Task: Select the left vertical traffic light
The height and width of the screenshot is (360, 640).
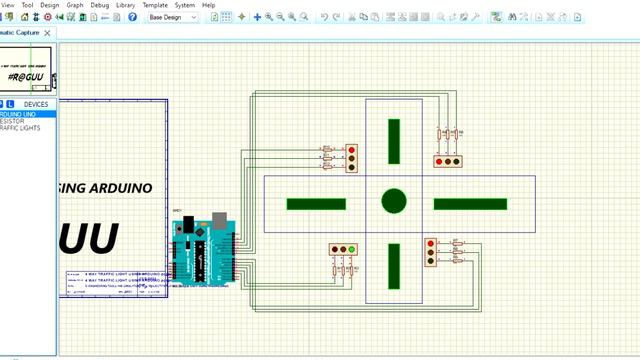Action: point(351,158)
